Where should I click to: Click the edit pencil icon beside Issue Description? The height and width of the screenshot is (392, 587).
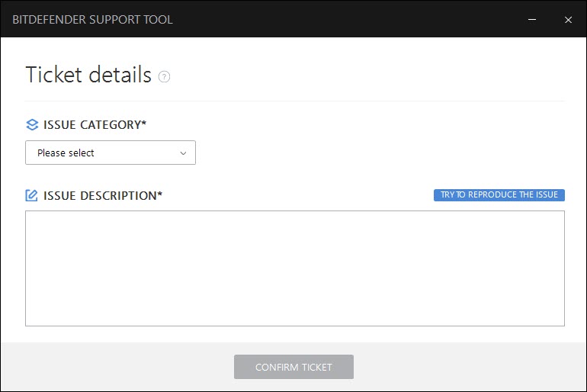click(x=31, y=195)
